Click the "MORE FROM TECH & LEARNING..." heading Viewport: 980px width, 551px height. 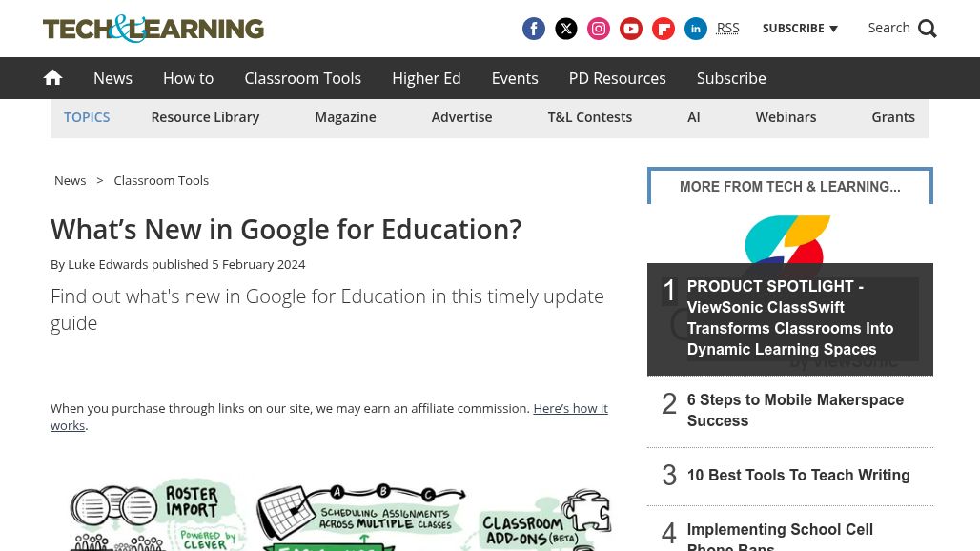(x=790, y=187)
